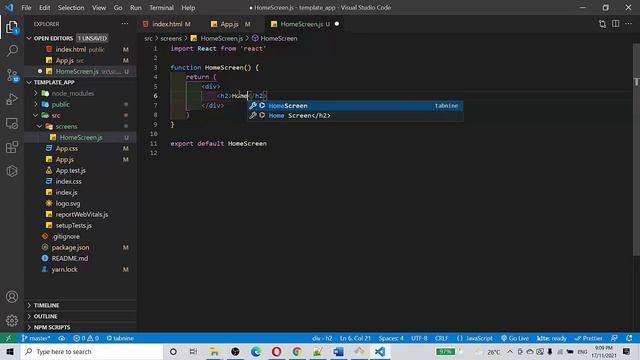Image resolution: width=640 pixels, height=360 pixels.
Task: Go to line via Ln 6, Col 21
Action: pyautogui.click(x=355, y=338)
